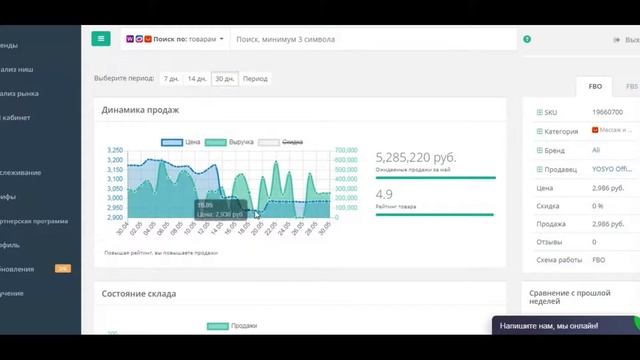Image resolution: width=640 pixels, height=360 pixels.
Task: Click the orange badge on 'Обновления'
Action: (x=63, y=269)
